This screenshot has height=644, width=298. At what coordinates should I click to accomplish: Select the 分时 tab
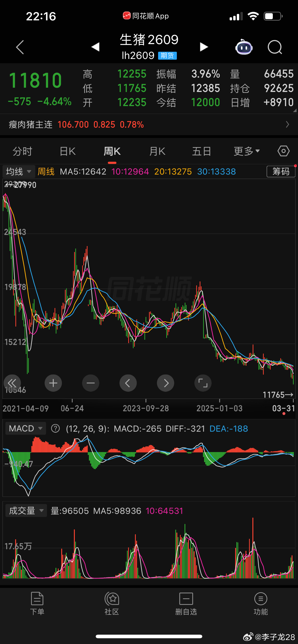coord(23,151)
